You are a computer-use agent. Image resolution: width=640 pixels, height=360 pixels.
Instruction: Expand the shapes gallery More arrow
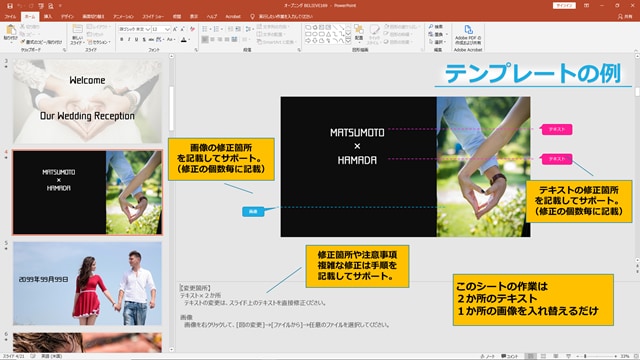click(348, 41)
